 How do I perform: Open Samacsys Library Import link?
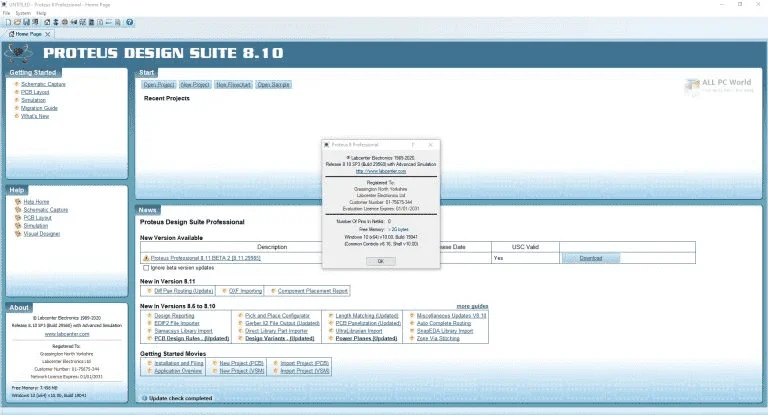183,331
